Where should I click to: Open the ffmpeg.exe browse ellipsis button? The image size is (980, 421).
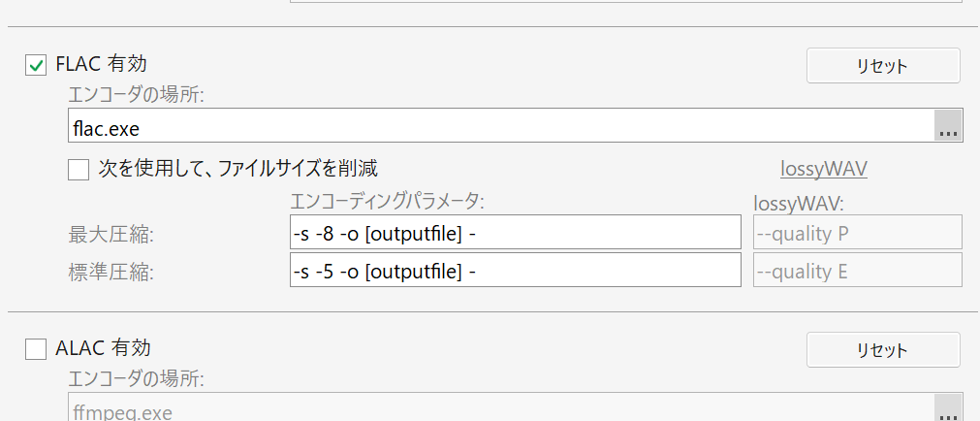[x=948, y=408]
